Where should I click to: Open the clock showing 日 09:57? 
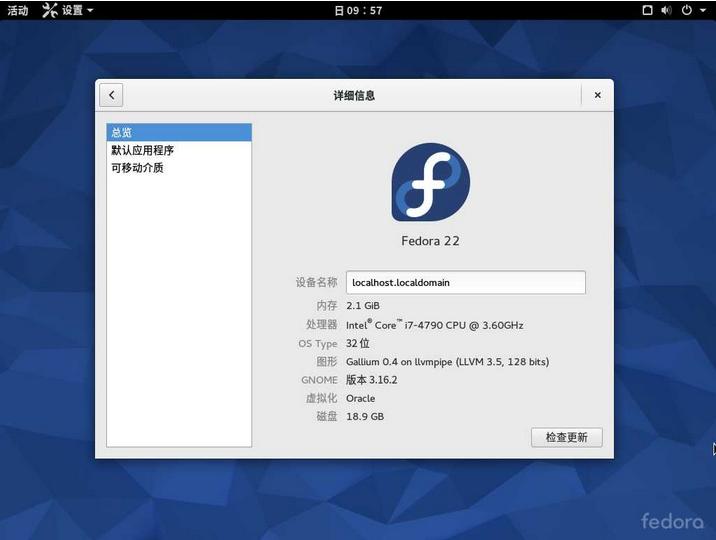point(358,10)
